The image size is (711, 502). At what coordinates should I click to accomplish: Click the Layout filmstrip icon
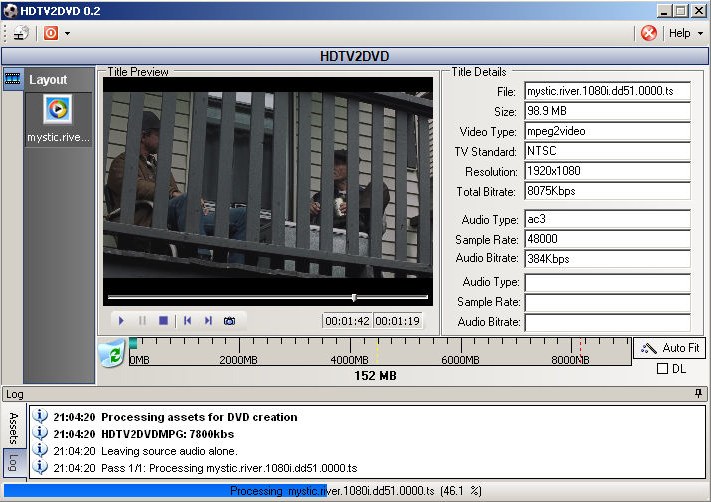pyautogui.click(x=13, y=79)
